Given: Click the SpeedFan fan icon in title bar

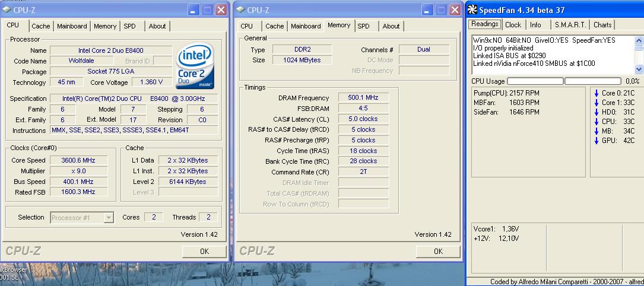Looking at the screenshot, I should click(x=472, y=10).
